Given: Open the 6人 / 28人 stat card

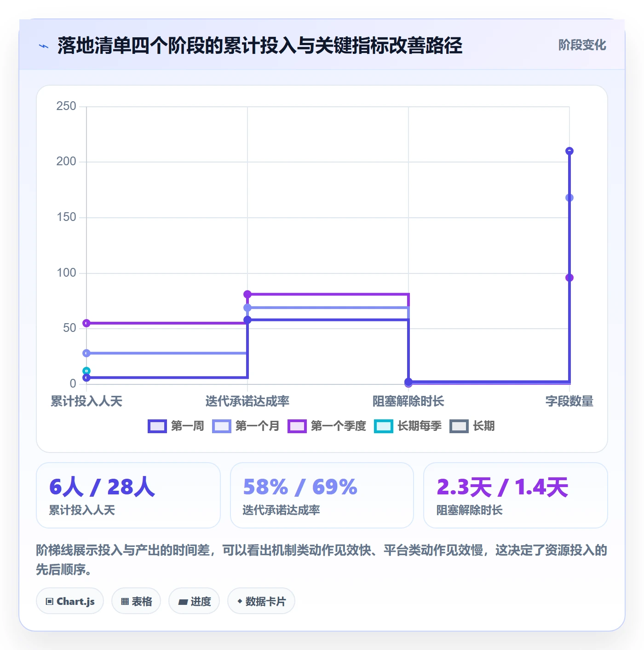Looking at the screenshot, I should point(128,495).
